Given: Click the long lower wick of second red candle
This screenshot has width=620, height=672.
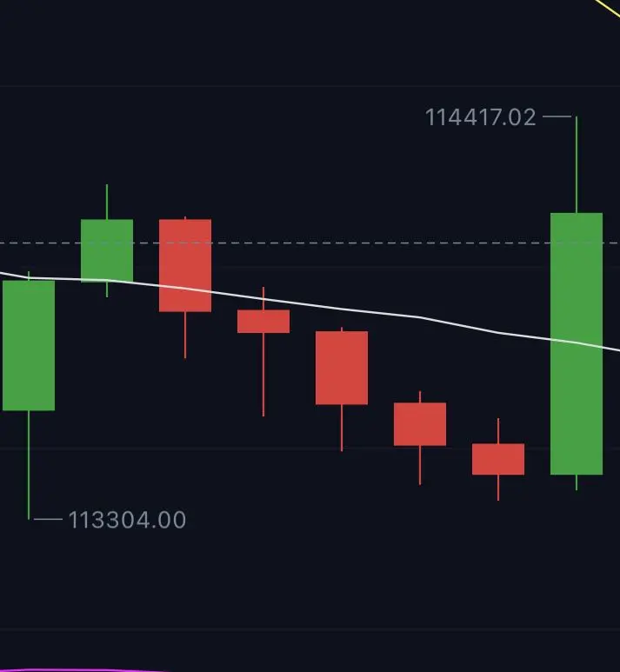Looking at the screenshot, I should pyautogui.click(x=263, y=375).
